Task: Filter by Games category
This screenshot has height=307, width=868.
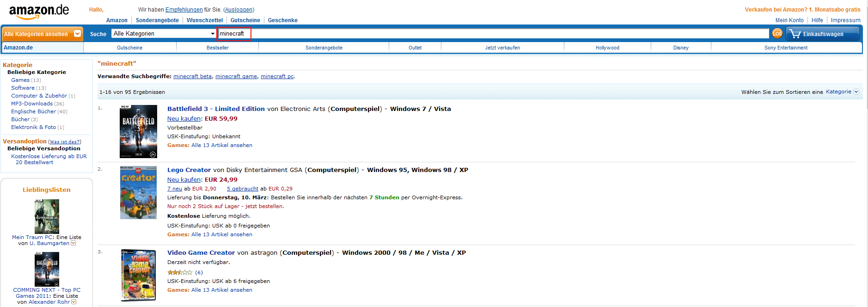Action: 20,80
